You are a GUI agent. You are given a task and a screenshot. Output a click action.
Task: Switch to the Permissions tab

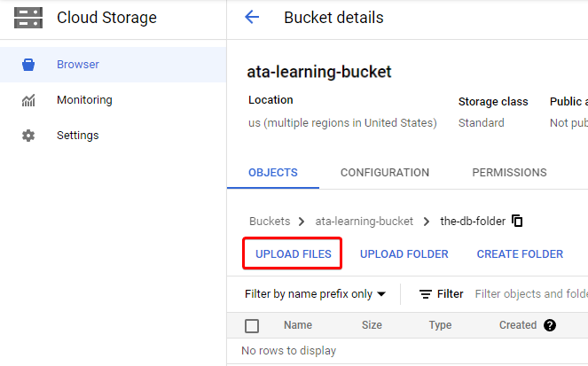pyautogui.click(x=509, y=173)
